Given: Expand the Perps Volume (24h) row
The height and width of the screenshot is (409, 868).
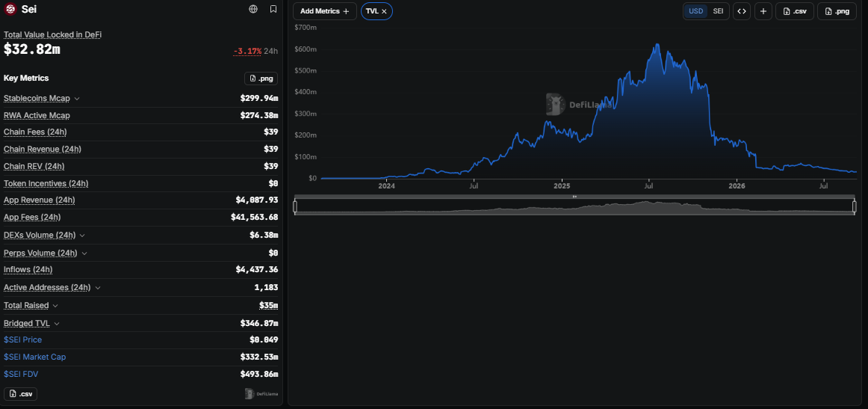Looking at the screenshot, I should point(84,253).
